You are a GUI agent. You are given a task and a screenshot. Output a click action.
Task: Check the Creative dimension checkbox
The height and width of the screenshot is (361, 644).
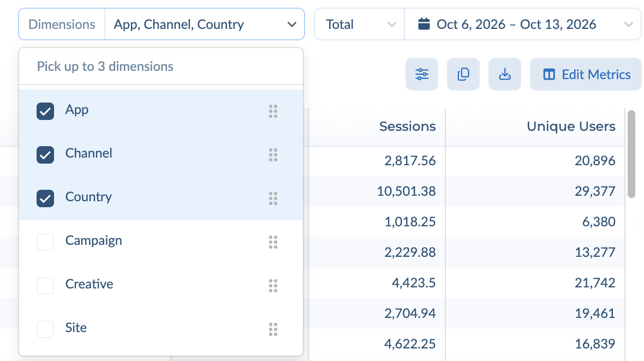[x=45, y=286]
